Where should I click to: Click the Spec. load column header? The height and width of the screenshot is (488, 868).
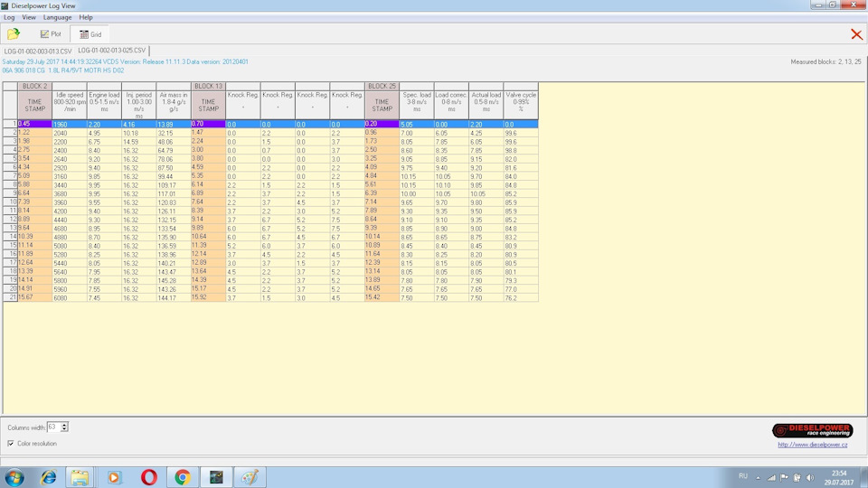[417, 105]
